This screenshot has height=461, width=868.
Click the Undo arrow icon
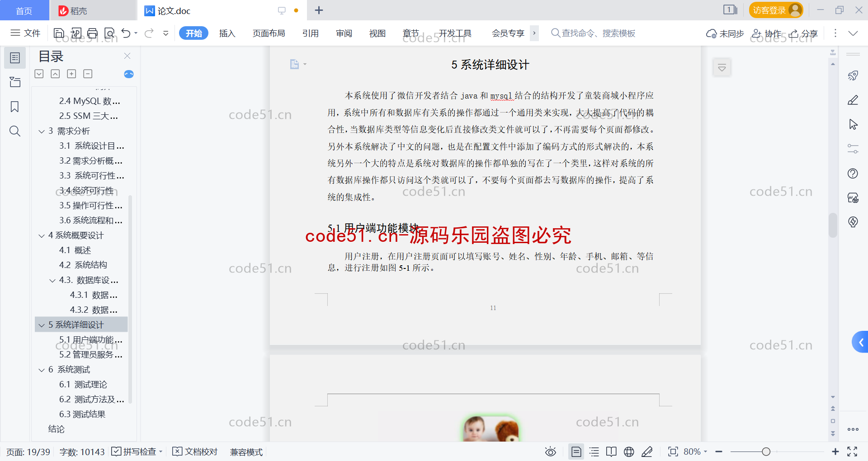(126, 33)
